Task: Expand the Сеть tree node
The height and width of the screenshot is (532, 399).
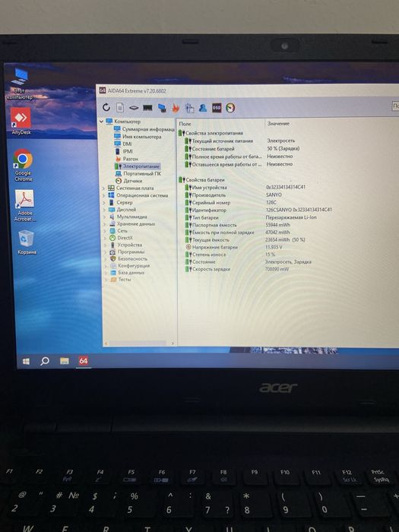Action: coord(104,231)
